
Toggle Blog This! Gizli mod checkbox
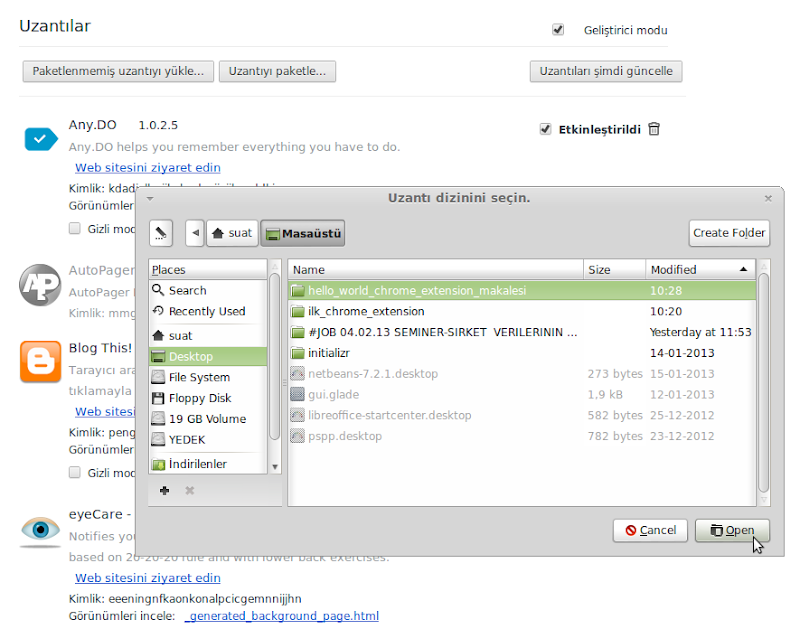(x=75, y=472)
